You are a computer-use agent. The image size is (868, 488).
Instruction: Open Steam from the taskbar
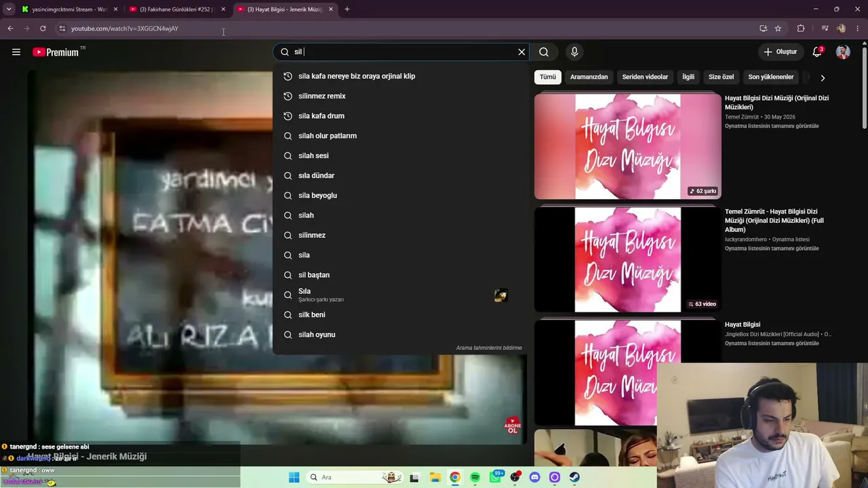tap(574, 477)
